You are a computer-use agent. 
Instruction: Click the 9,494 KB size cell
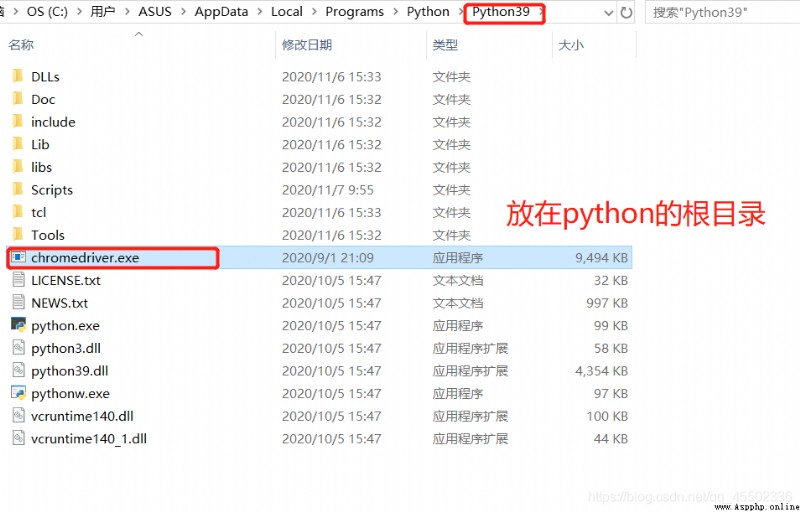pyautogui.click(x=602, y=258)
